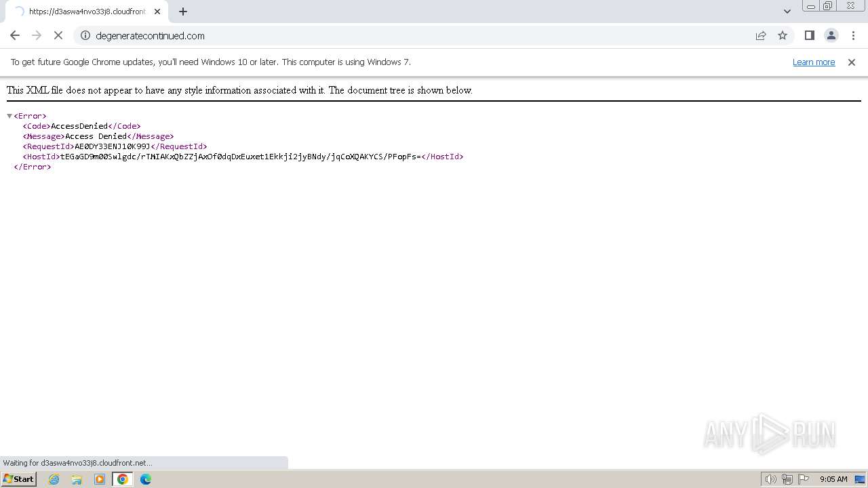Restore down the Chrome window
The height and width of the screenshot is (488, 868).
click(x=827, y=6)
